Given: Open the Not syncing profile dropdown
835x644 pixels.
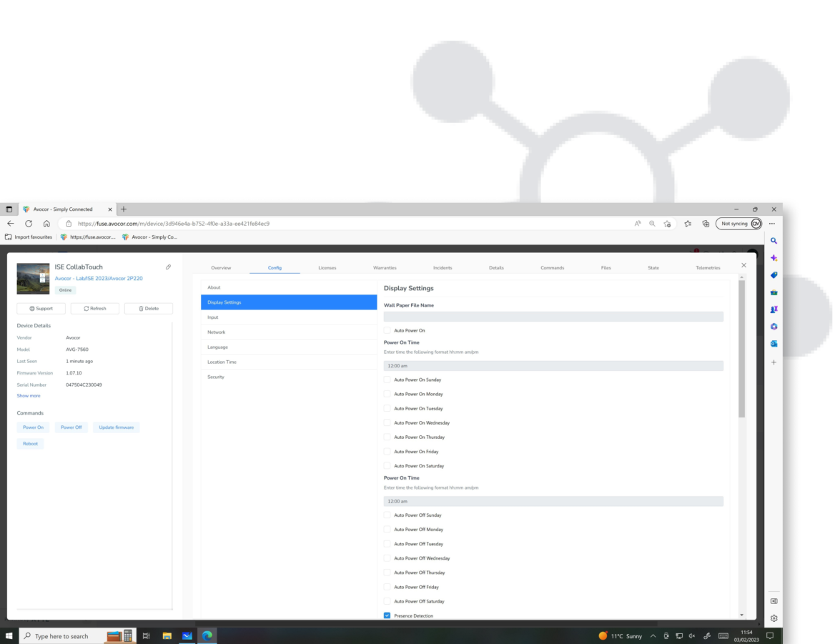Looking at the screenshot, I should tap(736, 223).
